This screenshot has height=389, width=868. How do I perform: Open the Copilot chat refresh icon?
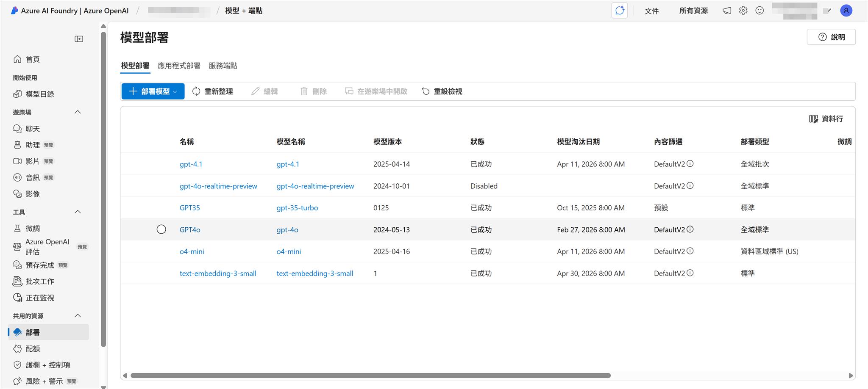tap(620, 11)
